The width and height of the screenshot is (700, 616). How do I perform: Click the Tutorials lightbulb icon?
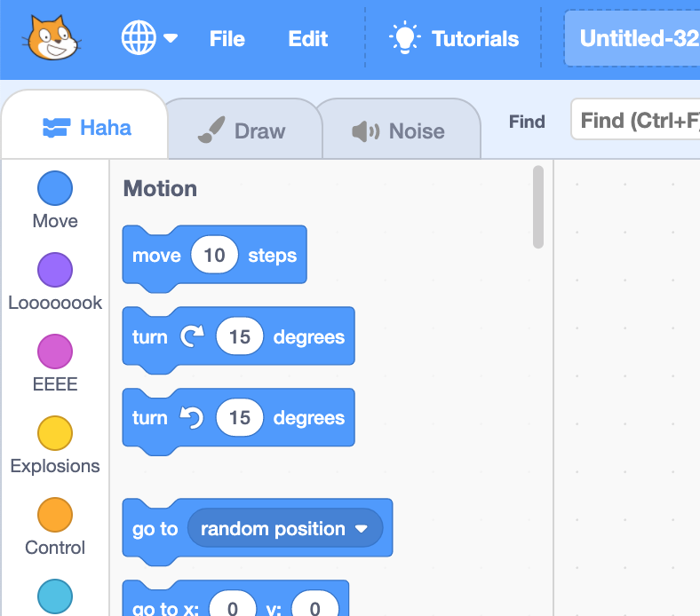point(405,38)
